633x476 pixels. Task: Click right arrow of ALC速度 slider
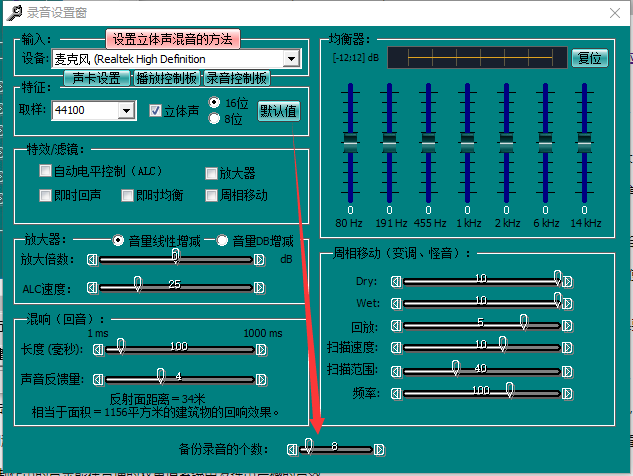point(259,288)
